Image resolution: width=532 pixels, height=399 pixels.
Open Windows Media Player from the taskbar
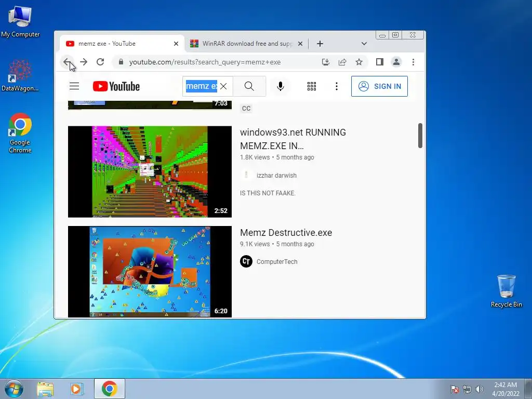tap(77, 389)
